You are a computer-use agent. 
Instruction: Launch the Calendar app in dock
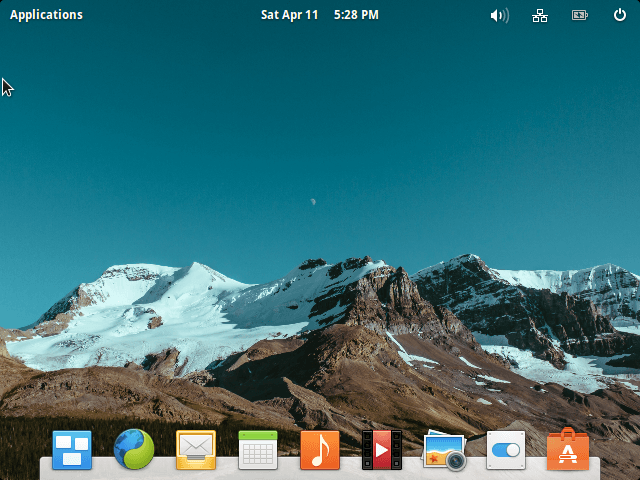(x=258, y=450)
